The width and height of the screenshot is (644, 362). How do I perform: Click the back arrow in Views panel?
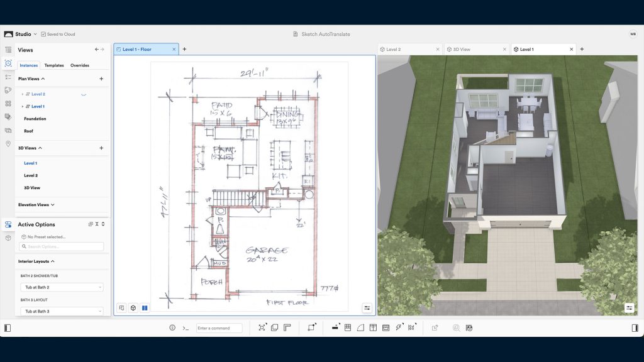click(96, 50)
